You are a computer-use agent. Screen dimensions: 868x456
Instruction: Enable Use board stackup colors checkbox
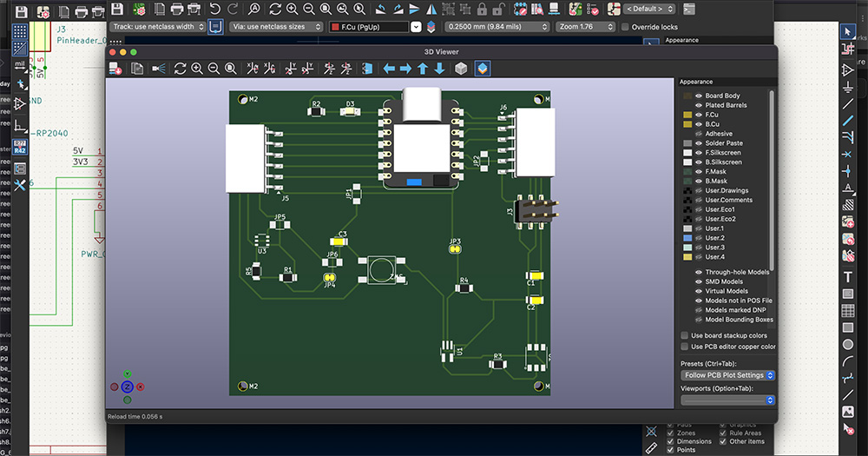click(x=685, y=335)
